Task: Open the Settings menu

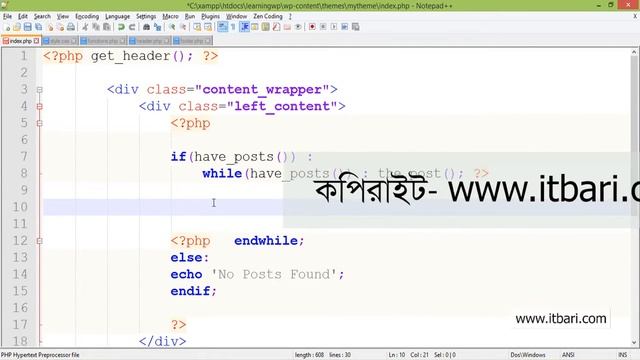Action: click(146, 16)
